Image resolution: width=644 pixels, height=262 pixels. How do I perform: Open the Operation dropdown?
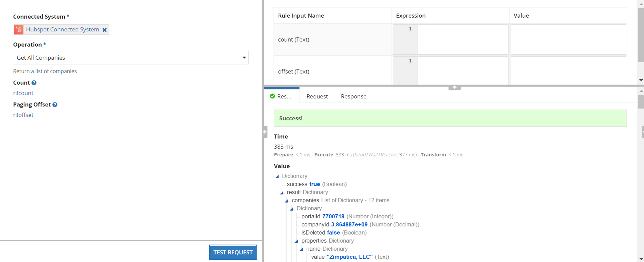[130, 58]
